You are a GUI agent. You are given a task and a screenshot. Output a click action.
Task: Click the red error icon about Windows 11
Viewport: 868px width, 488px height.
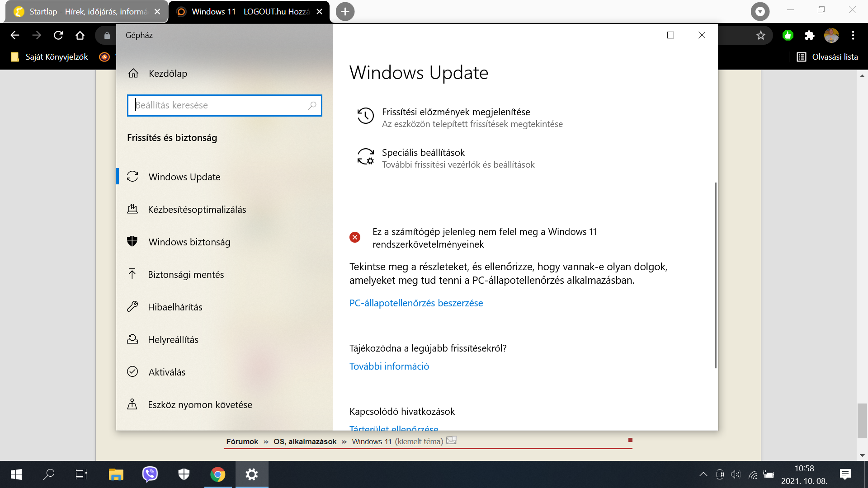coord(355,237)
